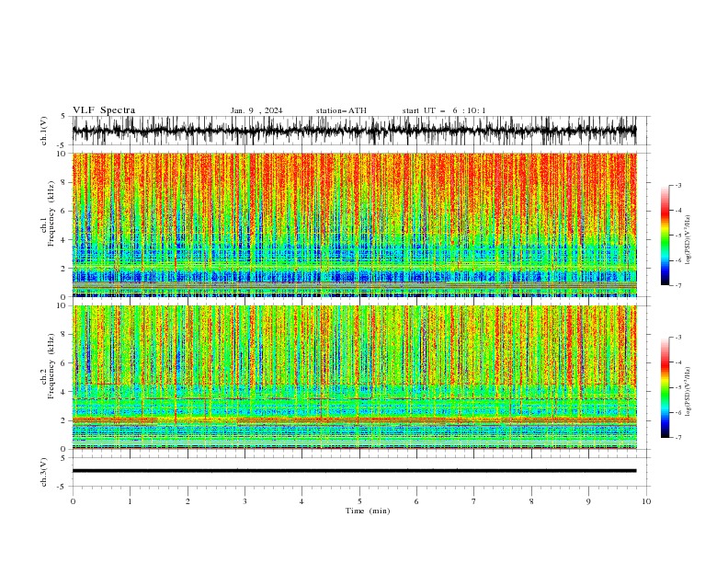Screen dimensions: 728x563
Task: Click the ch.1 spectrogram panel
Action: tap(354, 224)
